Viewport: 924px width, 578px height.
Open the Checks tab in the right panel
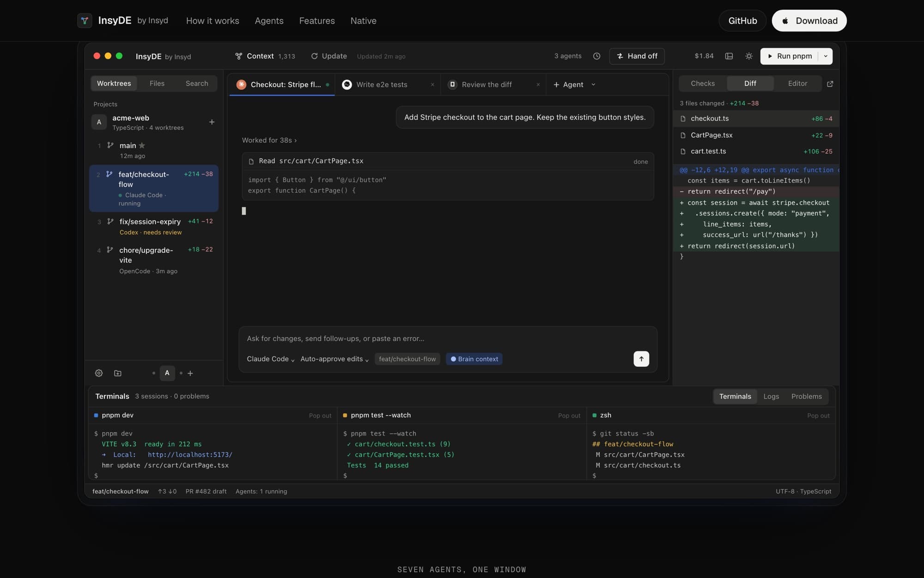[703, 83]
